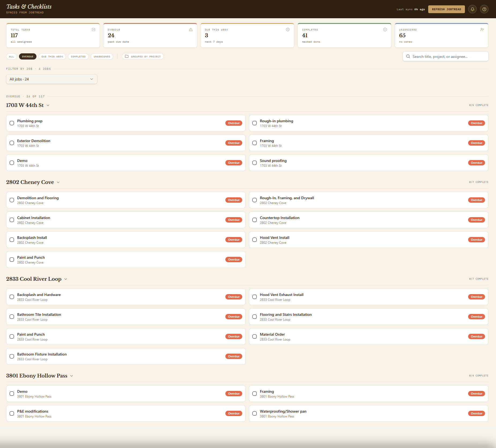Image resolution: width=496 pixels, height=448 pixels.
Task: Mark Waterproofing/Shower pan task done
Action: pos(255,413)
